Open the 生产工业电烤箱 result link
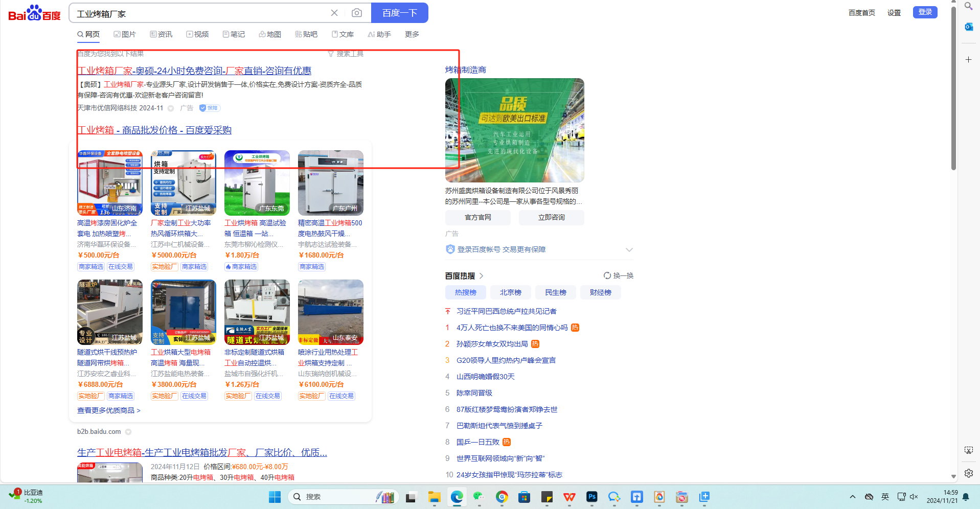This screenshot has height=509, width=980. point(202,452)
